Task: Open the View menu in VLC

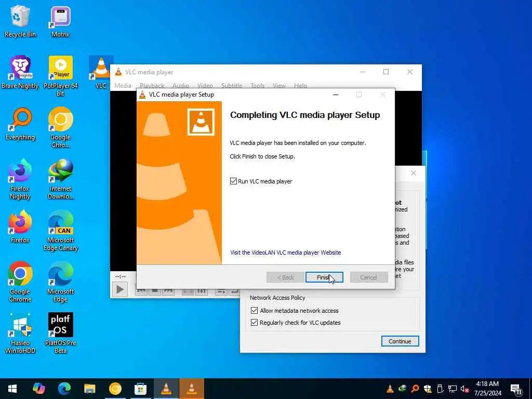Action: 279,86
